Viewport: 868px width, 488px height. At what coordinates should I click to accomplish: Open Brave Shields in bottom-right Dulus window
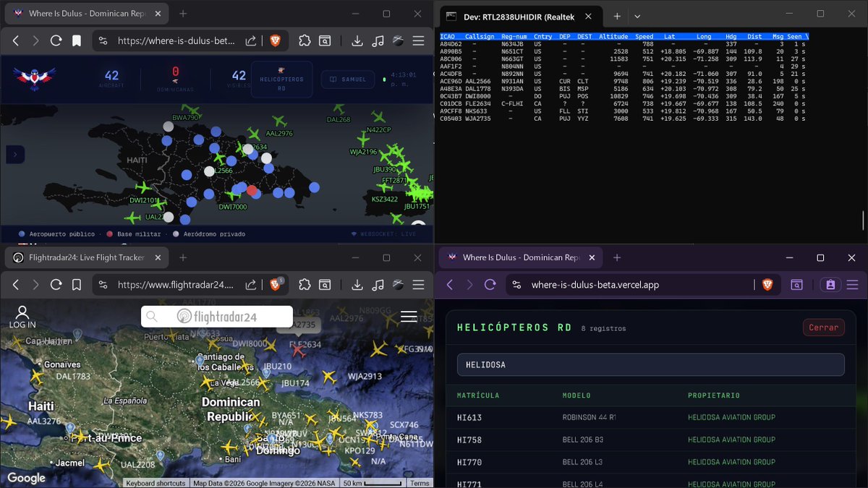(767, 285)
